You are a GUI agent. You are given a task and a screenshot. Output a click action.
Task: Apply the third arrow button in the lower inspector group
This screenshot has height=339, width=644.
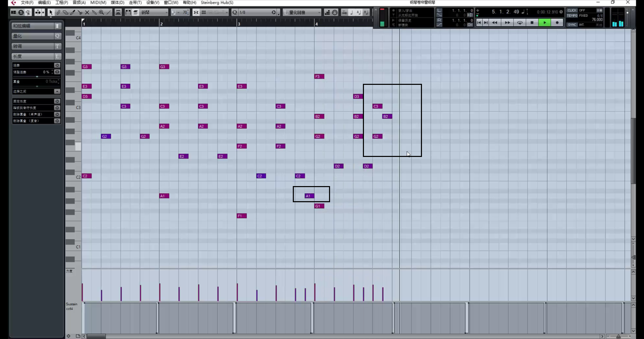click(57, 114)
